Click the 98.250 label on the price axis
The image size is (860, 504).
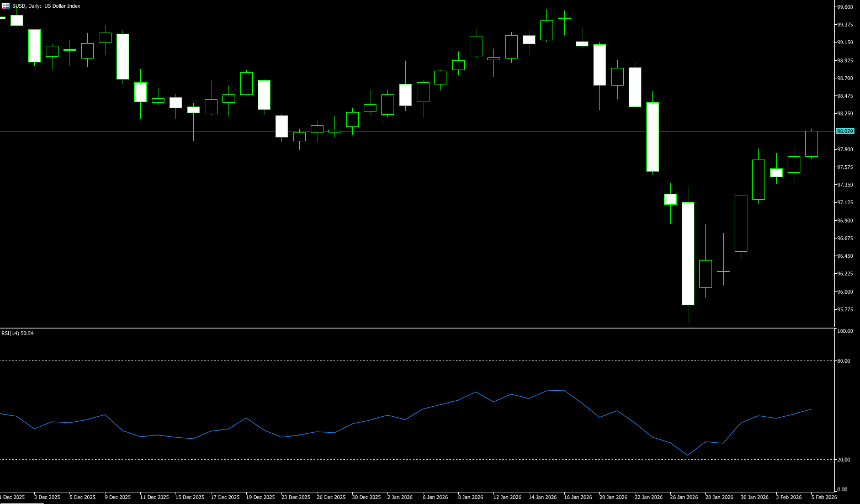coord(844,114)
